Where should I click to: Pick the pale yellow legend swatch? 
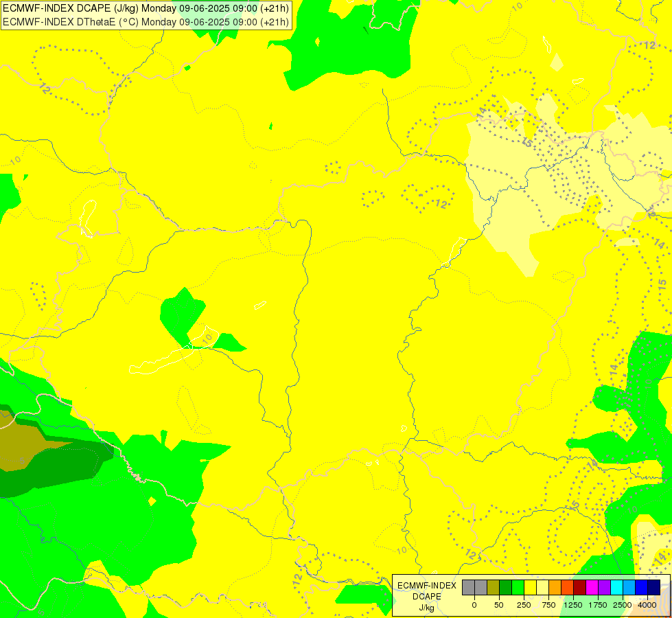542,588
